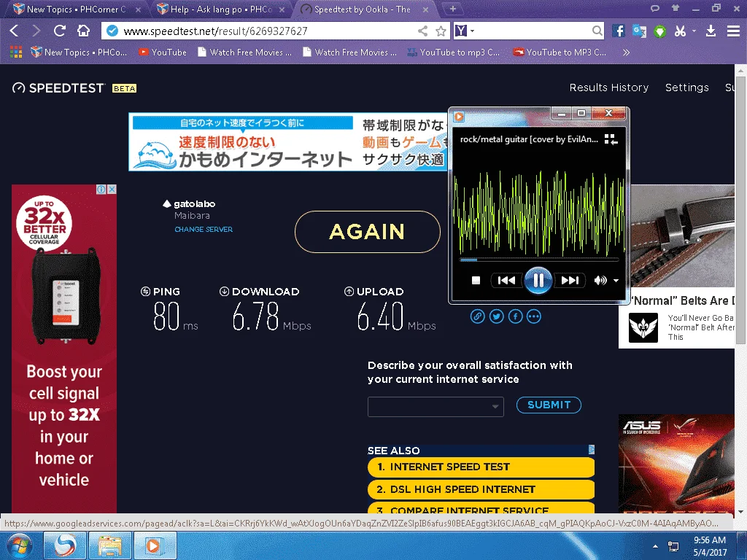This screenshot has height=560, width=747.
Task: Click CHANGE SERVER link
Action: (x=204, y=229)
